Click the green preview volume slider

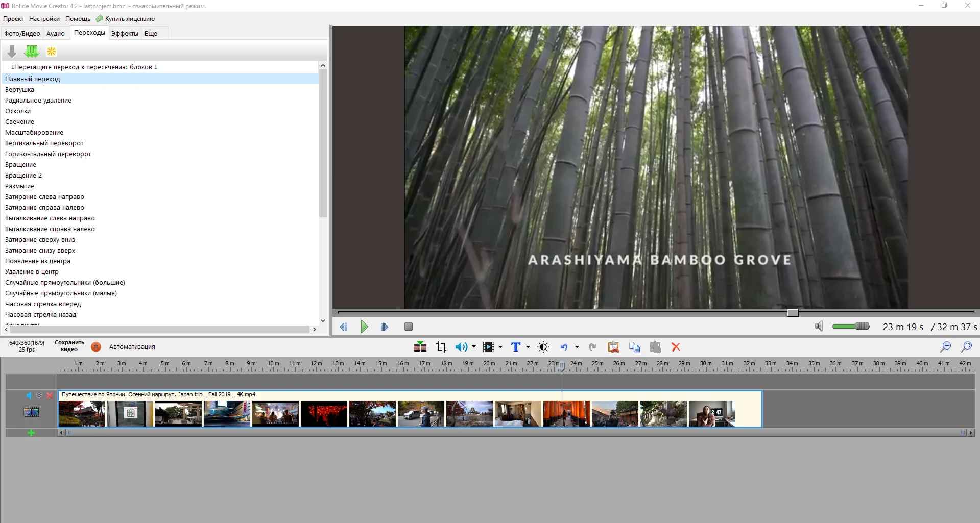click(851, 327)
